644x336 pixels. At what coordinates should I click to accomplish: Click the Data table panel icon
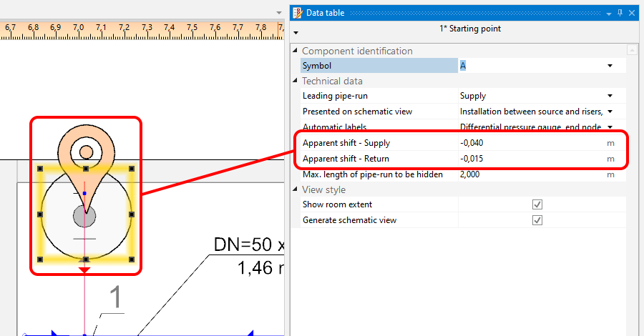(x=298, y=13)
